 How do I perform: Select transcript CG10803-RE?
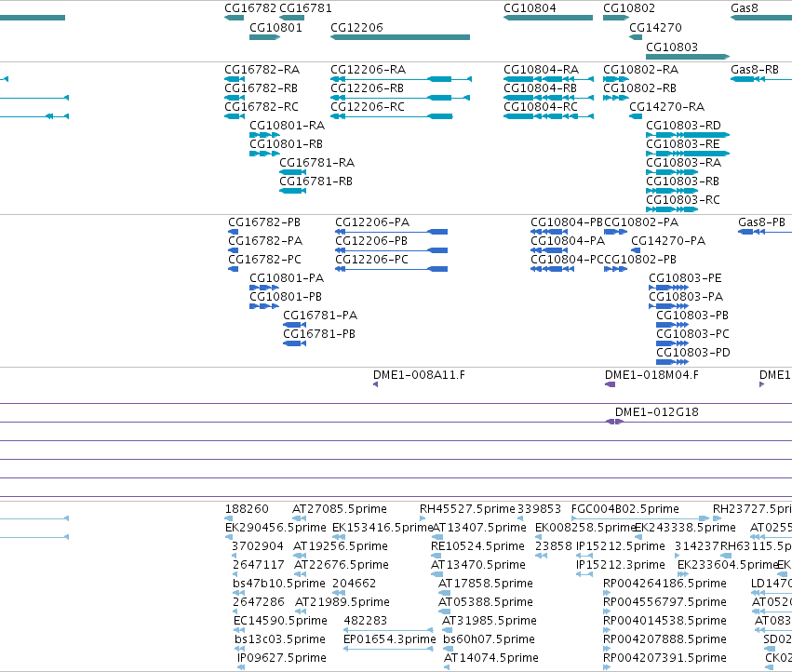[683, 144]
